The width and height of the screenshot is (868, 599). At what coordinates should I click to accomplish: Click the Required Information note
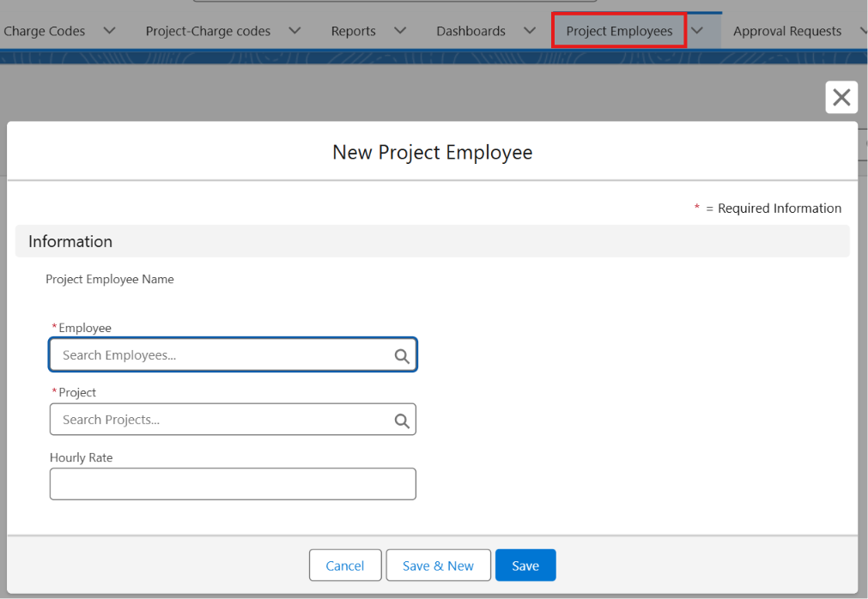coord(768,209)
